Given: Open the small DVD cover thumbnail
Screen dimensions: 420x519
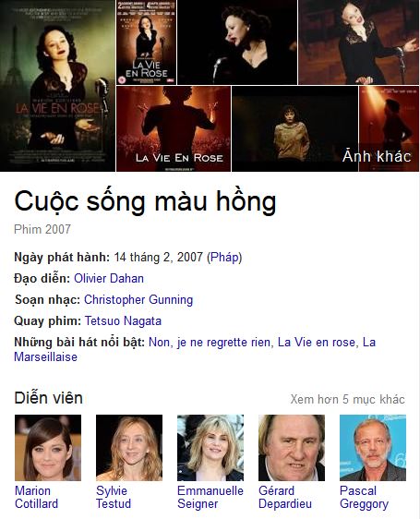Looking at the screenshot, I should (146, 42).
